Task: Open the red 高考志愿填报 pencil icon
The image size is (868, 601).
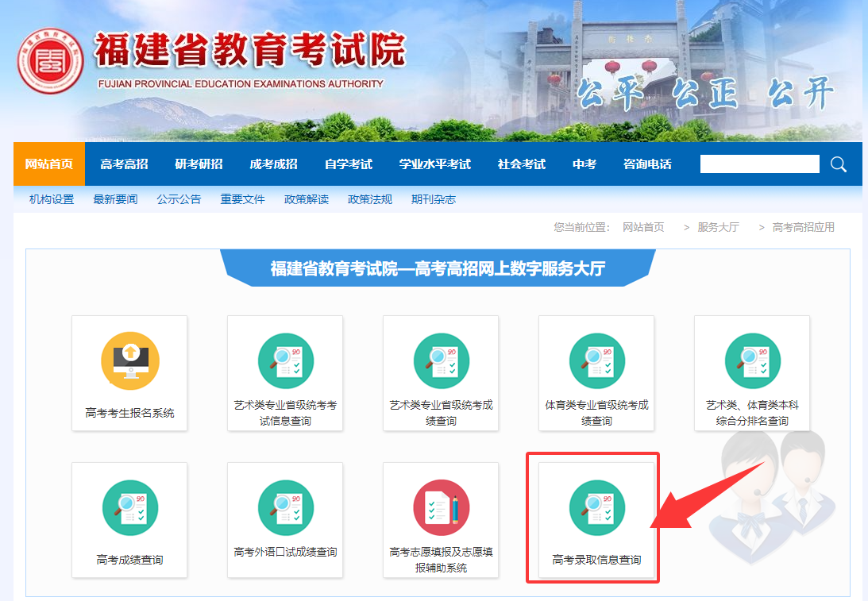Action: 442,507
